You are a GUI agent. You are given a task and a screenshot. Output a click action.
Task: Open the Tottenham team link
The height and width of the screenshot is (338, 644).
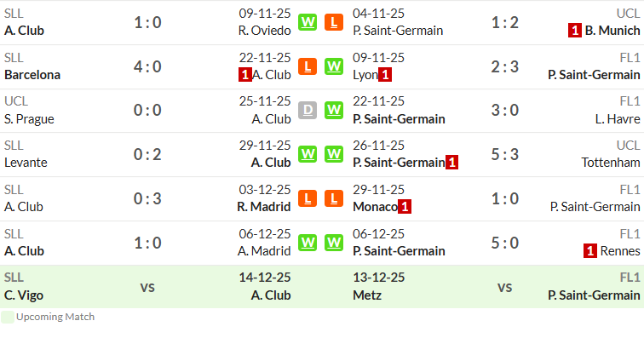[x=610, y=163]
